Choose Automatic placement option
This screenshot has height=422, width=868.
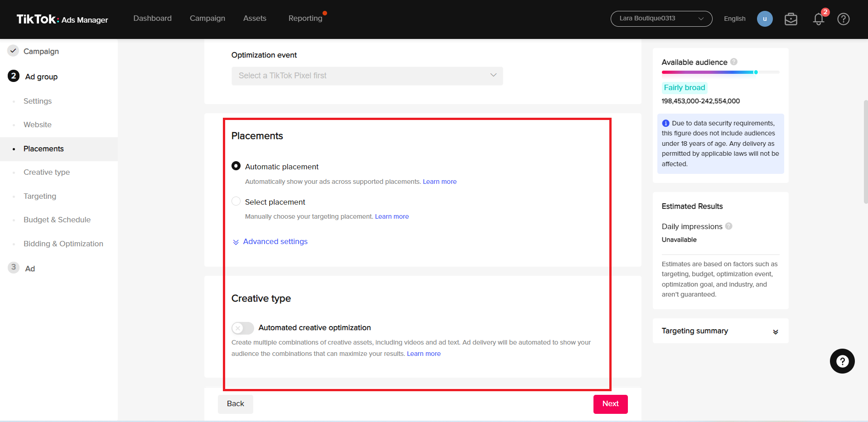(x=236, y=166)
